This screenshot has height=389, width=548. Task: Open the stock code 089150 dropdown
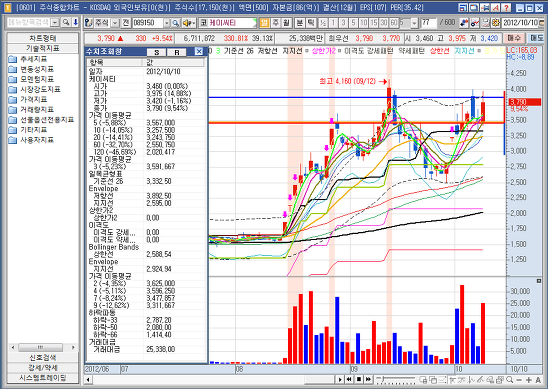[x=166, y=23]
